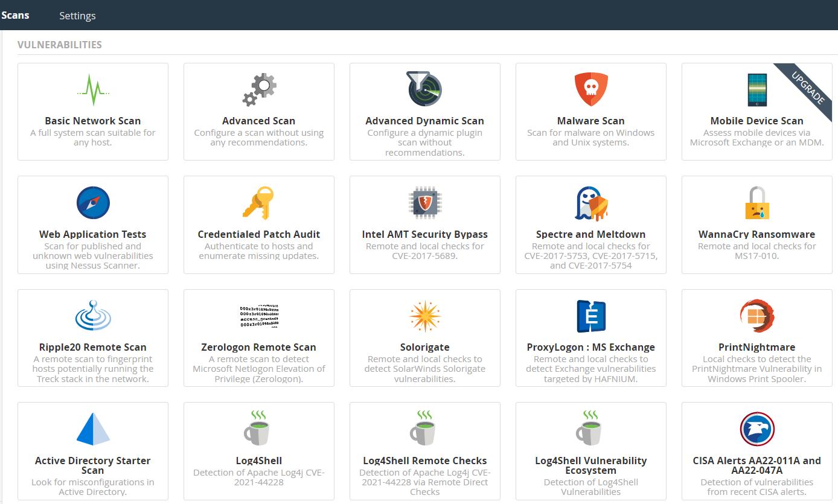Click the SolarWinds Solorigate description text
Screen dimensions: 838x504
pos(425,369)
